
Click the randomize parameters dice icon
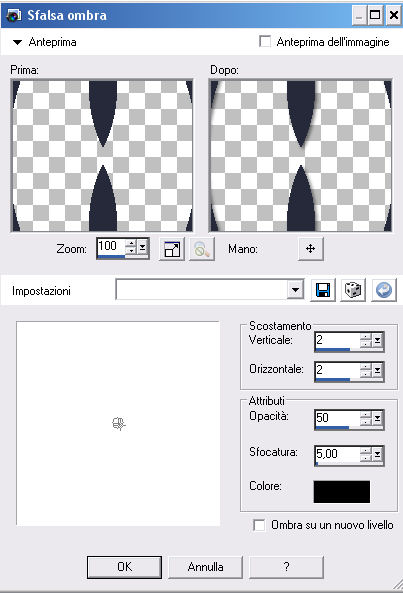click(353, 290)
